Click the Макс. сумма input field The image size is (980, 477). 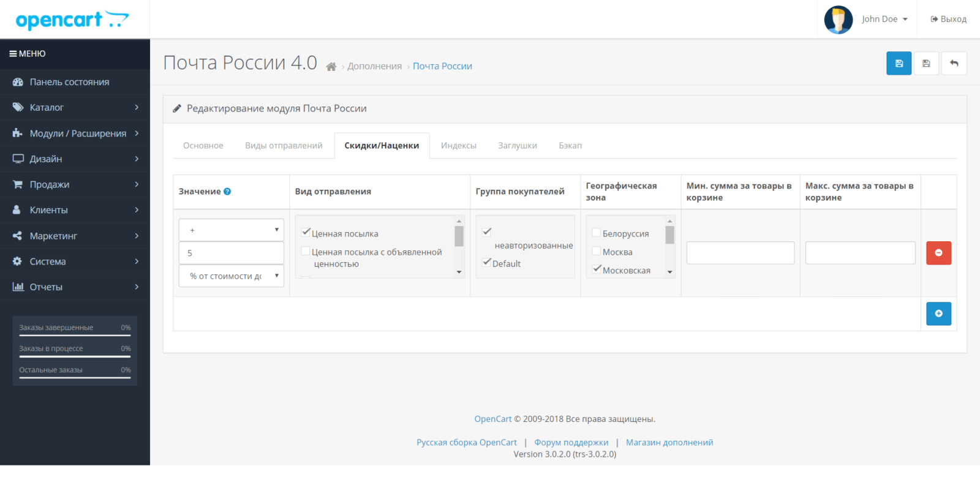860,253
